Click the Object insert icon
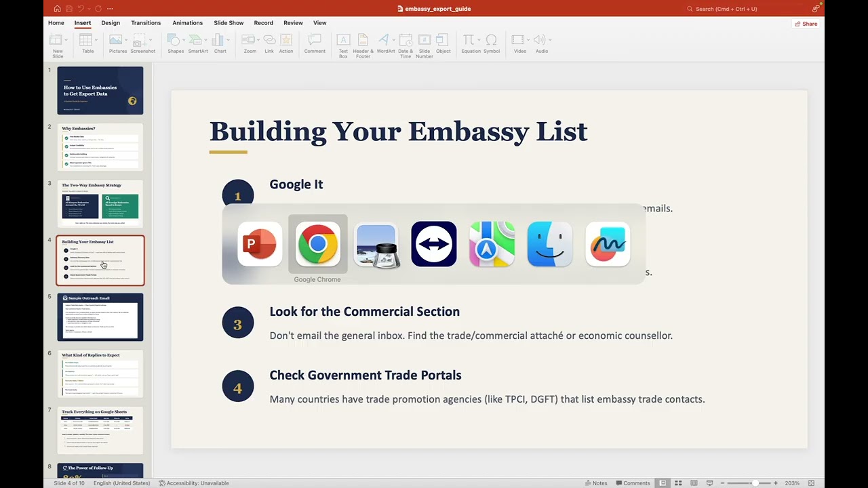 point(443,40)
